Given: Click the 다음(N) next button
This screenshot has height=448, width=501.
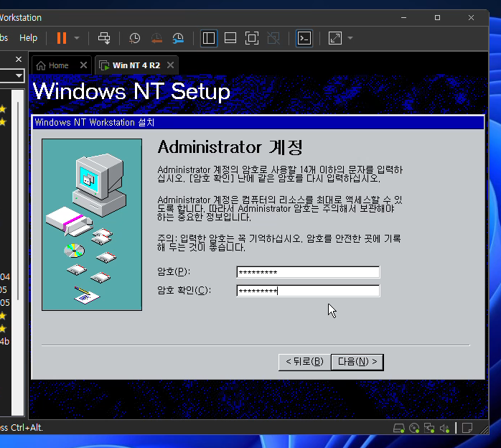Looking at the screenshot, I should 357,362.
